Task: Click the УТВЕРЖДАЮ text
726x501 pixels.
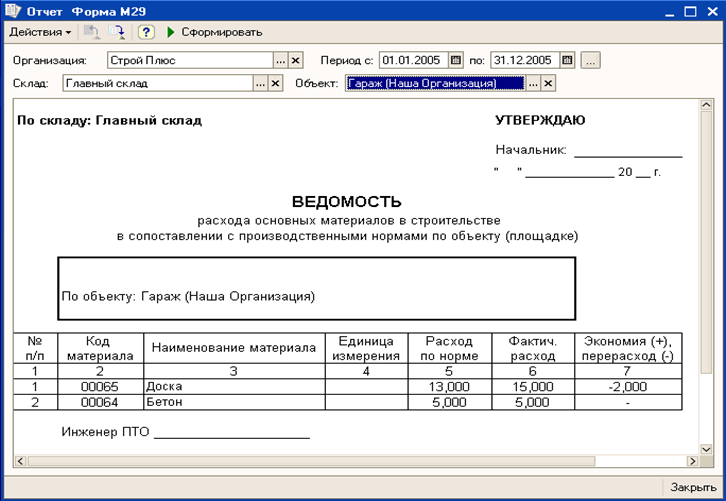Action: click(x=540, y=120)
